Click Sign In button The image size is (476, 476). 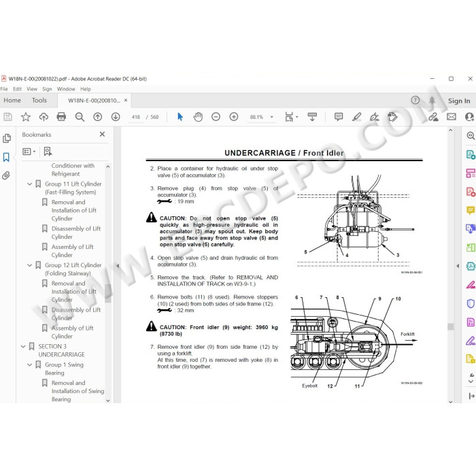click(459, 101)
